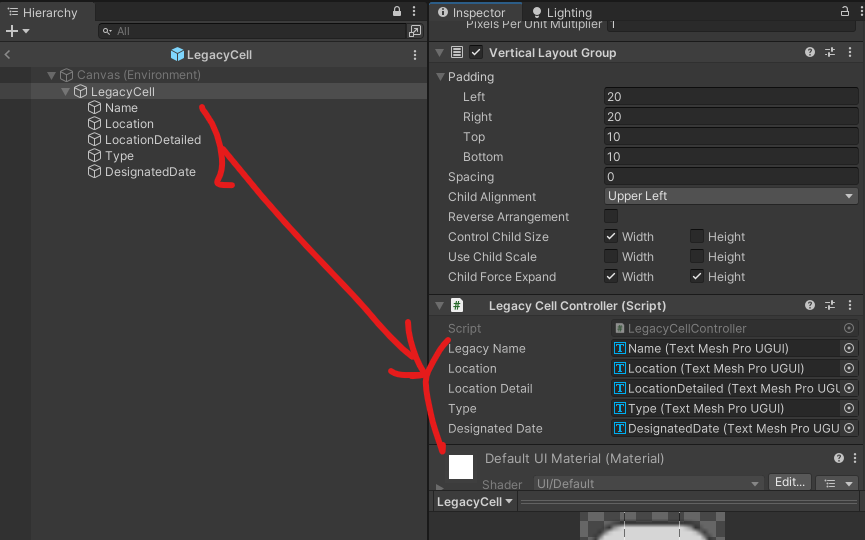Click the Name (Text Mesh Pro UGUI) reference
The height and width of the screenshot is (540, 865).
click(726, 348)
